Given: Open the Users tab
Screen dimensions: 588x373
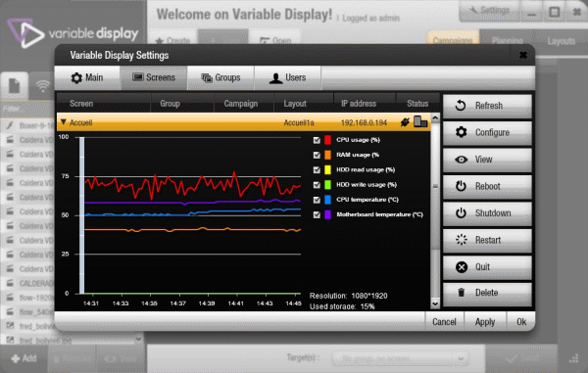Looking at the screenshot, I should coord(287,78).
